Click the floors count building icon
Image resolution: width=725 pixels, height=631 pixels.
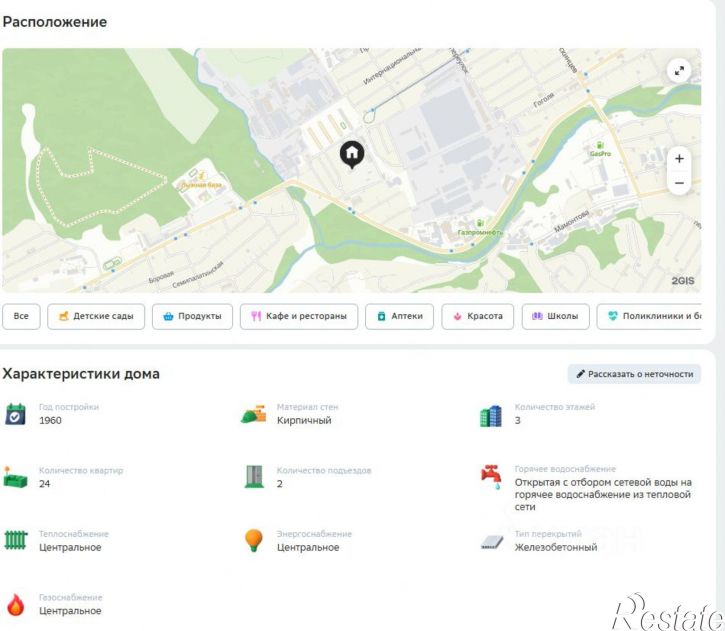491,416
